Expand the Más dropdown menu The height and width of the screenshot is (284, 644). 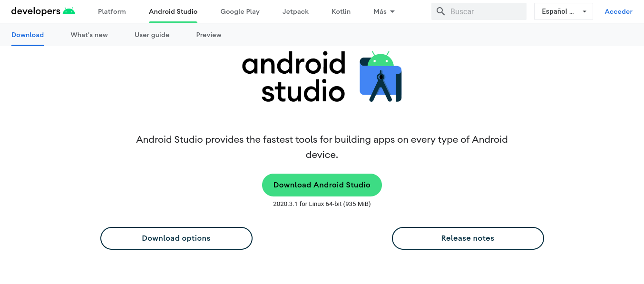pos(384,11)
